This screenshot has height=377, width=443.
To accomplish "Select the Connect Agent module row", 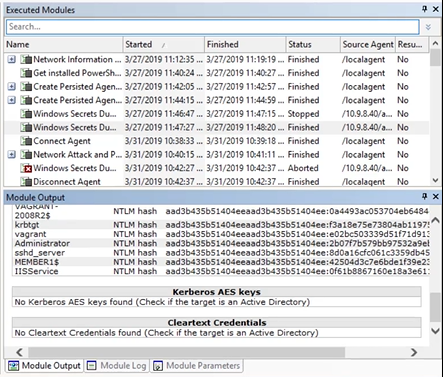I will coord(217,141).
